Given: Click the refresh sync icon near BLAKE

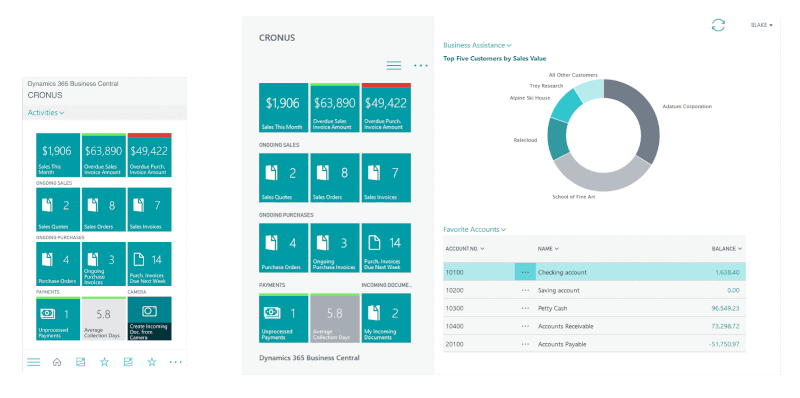Looking at the screenshot, I should point(718,25).
